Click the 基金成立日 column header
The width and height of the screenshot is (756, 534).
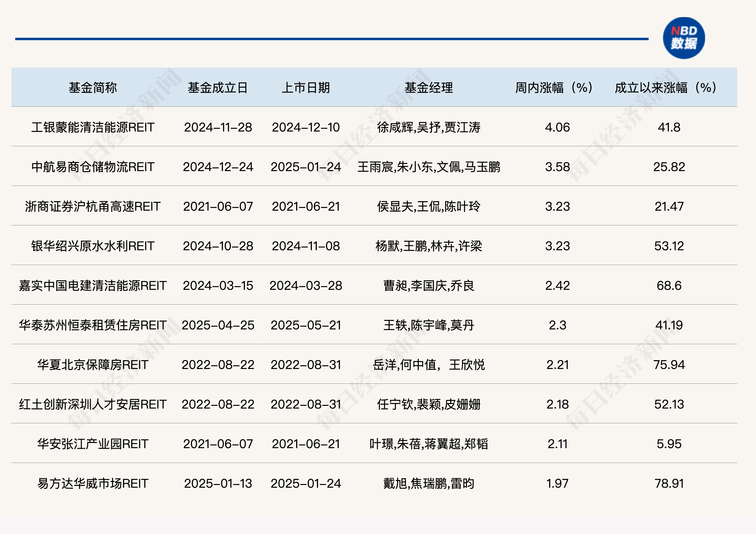click(x=218, y=88)
